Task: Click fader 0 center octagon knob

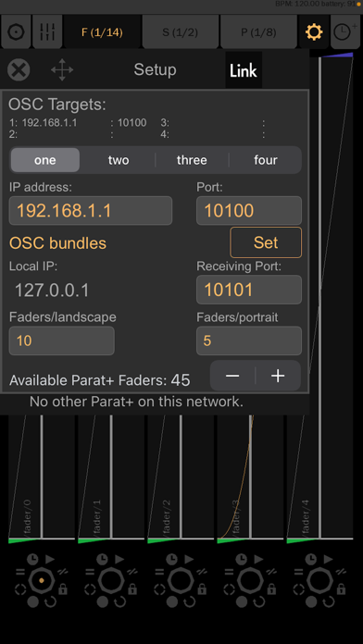Action: click(42, 580)
